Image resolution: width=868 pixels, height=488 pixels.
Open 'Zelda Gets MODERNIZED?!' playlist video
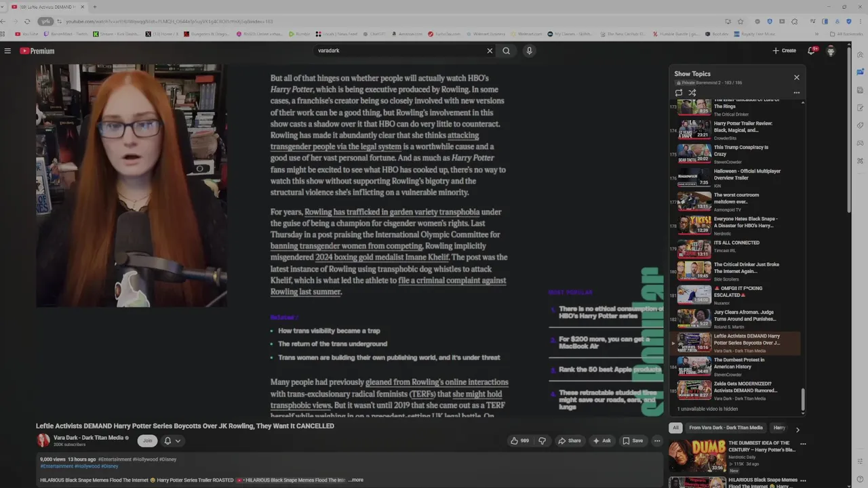[x=735, y=390]
